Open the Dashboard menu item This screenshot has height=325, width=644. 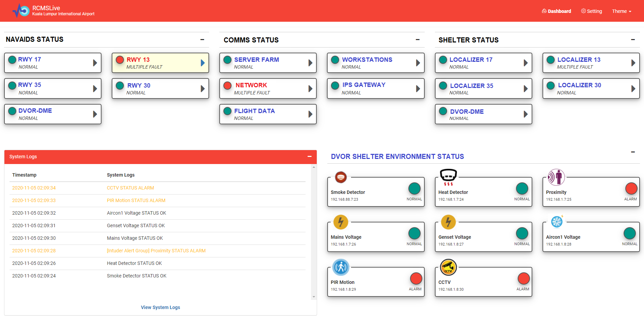(x=556, y=11)
